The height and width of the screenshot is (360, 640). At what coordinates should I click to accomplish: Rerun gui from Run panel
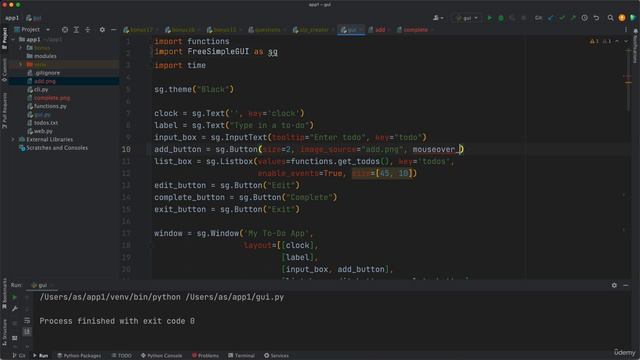click(x=14, y=297)
